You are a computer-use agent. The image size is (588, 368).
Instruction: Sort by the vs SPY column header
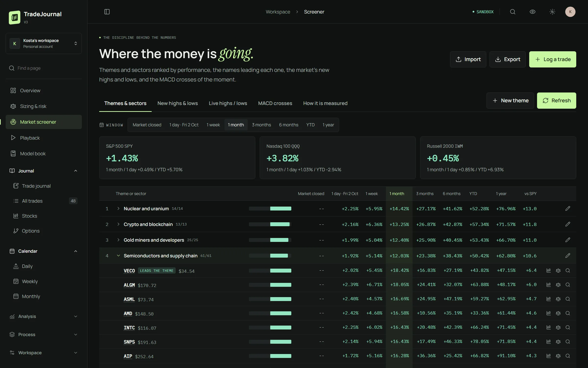tap(530, 194)
